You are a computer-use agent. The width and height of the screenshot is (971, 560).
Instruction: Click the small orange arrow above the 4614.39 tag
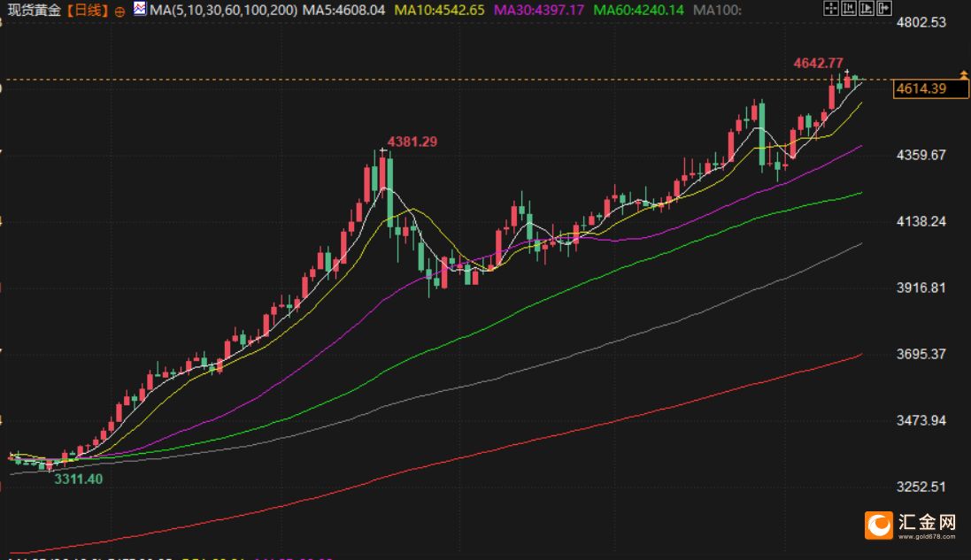click(x=964, y=75)
